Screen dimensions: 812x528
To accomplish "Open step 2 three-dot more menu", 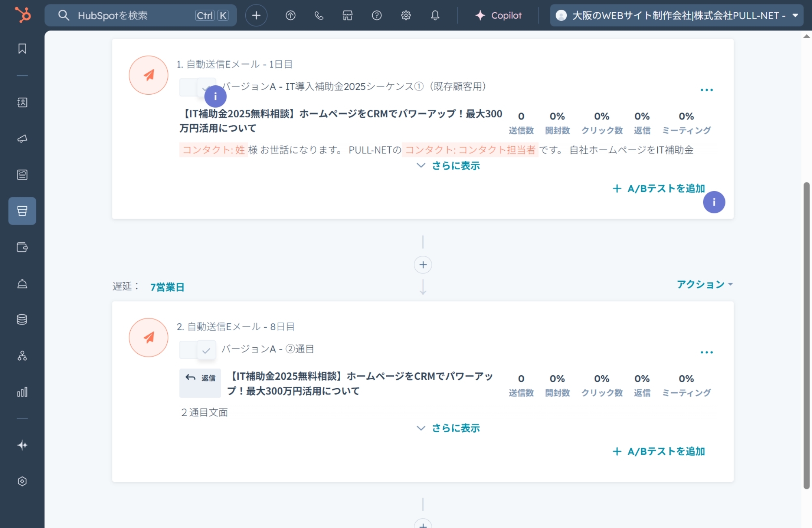I will tap(707, 352).
